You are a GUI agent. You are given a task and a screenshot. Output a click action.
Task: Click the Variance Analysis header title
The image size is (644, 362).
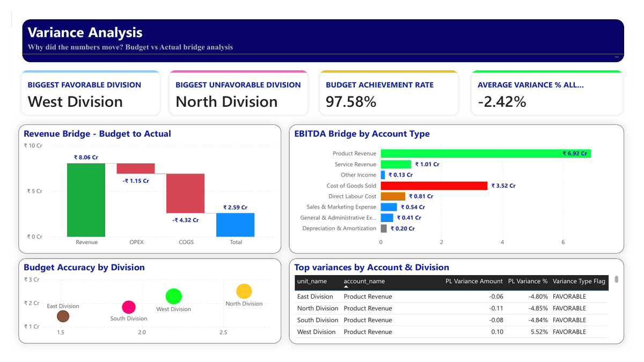point(85,33)
